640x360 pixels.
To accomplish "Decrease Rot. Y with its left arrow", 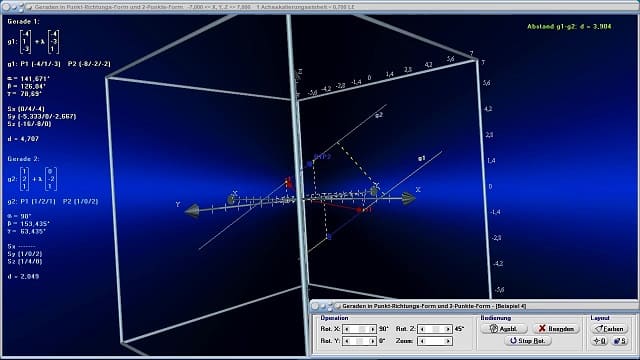I will coord(347,341).
